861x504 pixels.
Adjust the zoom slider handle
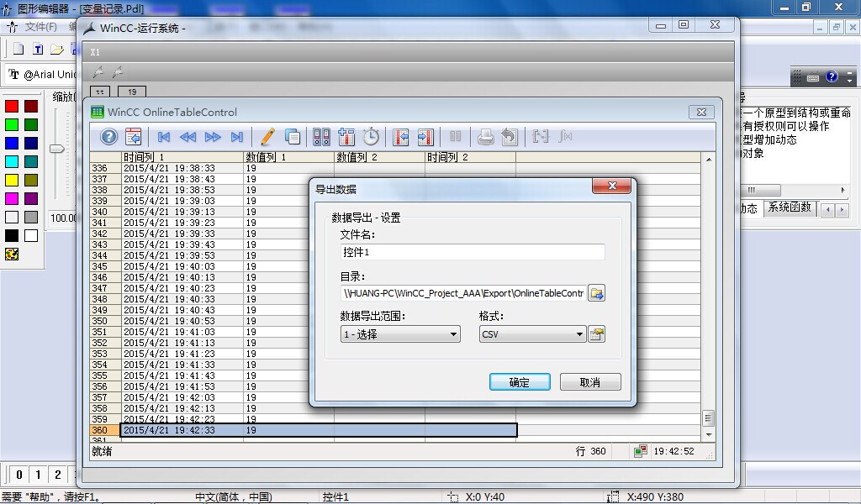click(57, 149)
